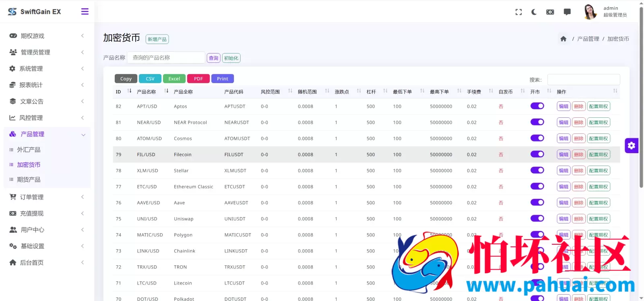Image resolution: width=644 pixels, height=301 pixels.
Task: Expand the 充值提现 menu chevron
Action: (83, 213)
